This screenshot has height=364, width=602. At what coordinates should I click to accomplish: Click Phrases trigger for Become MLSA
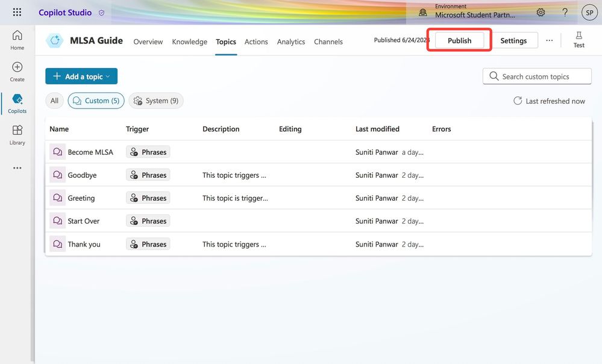click(148, 152)
